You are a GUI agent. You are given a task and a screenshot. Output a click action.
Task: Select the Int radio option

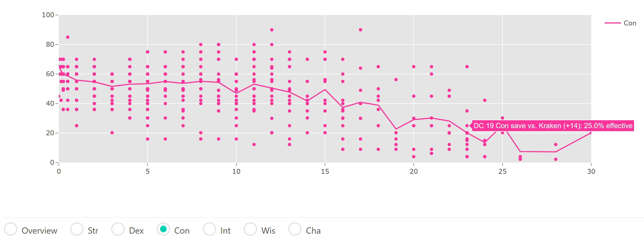point(210,229)
